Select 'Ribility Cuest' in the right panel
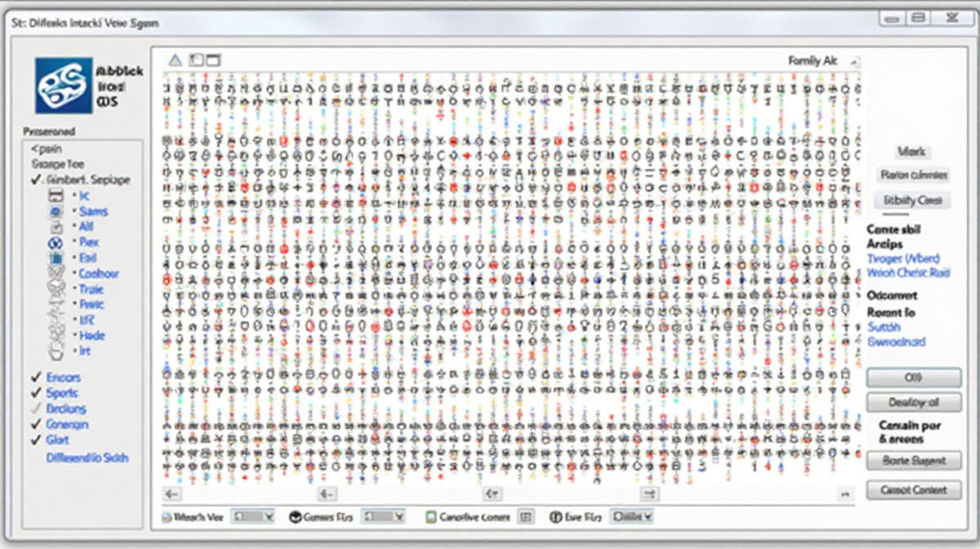980x549 pixels. tap(912, 200)
